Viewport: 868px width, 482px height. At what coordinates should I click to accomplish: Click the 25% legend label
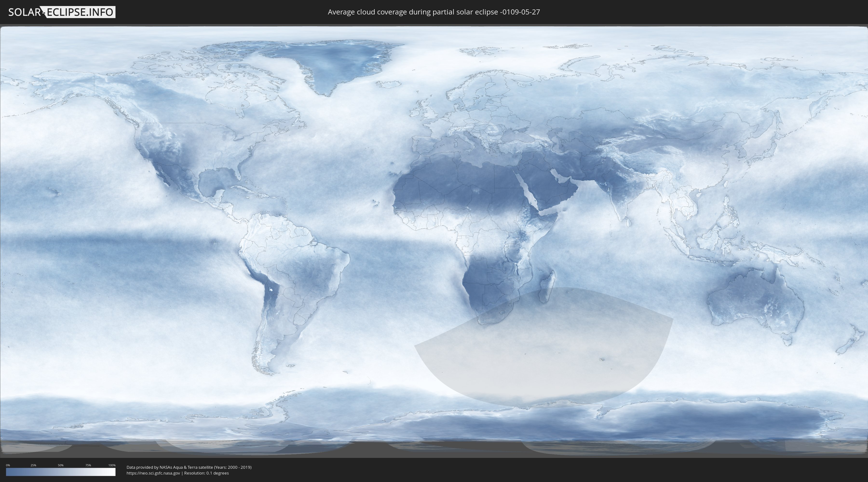point(33,465)
